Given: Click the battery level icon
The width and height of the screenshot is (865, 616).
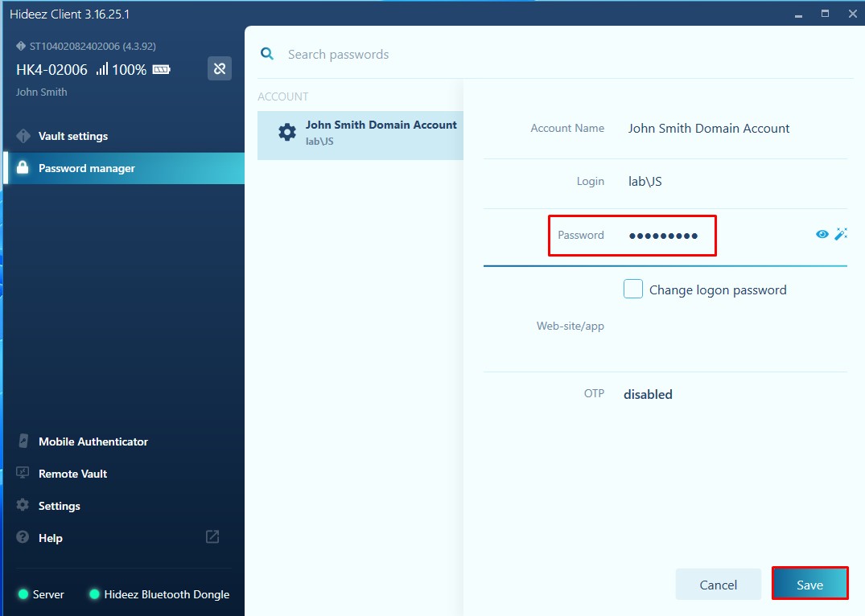Looking at the screenshot, I should point(162,70).
